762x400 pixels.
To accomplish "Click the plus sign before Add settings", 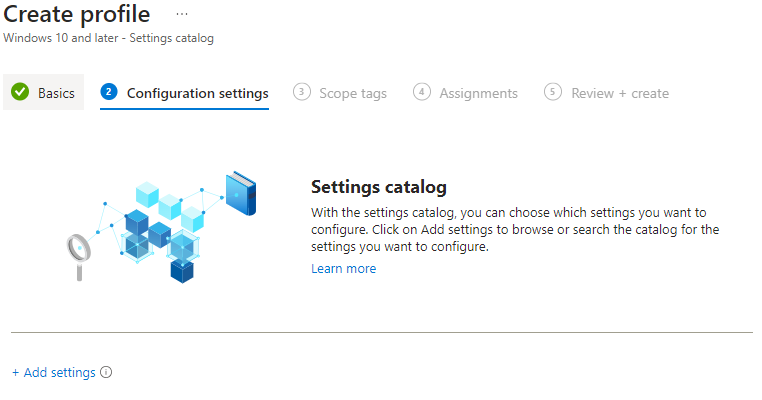I will click(x=16, y=373).
